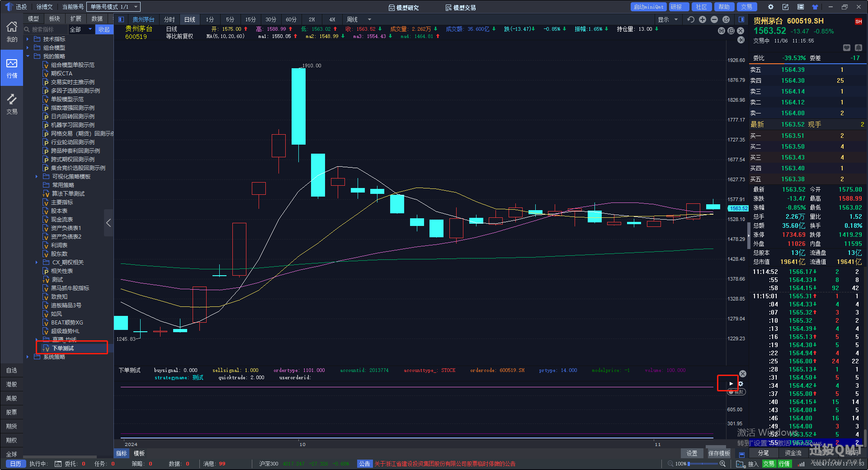
Task: Pop out chart with external window icon
Action: [x=726, y=19]
